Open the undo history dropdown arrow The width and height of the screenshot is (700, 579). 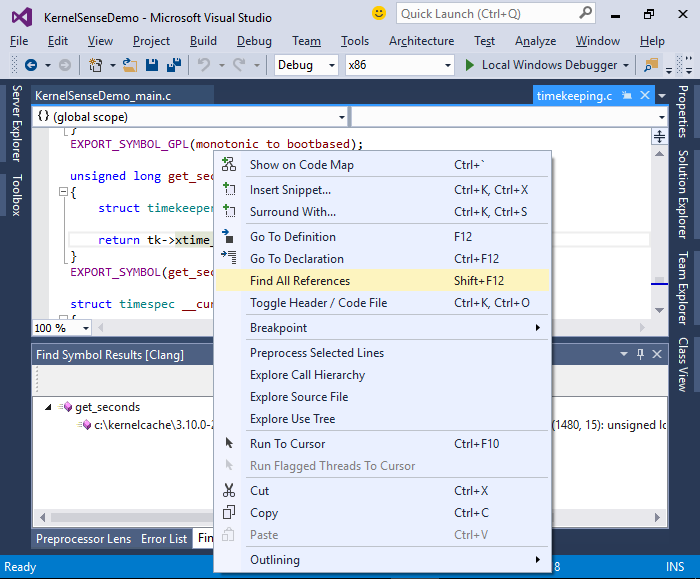pos(221,65)
